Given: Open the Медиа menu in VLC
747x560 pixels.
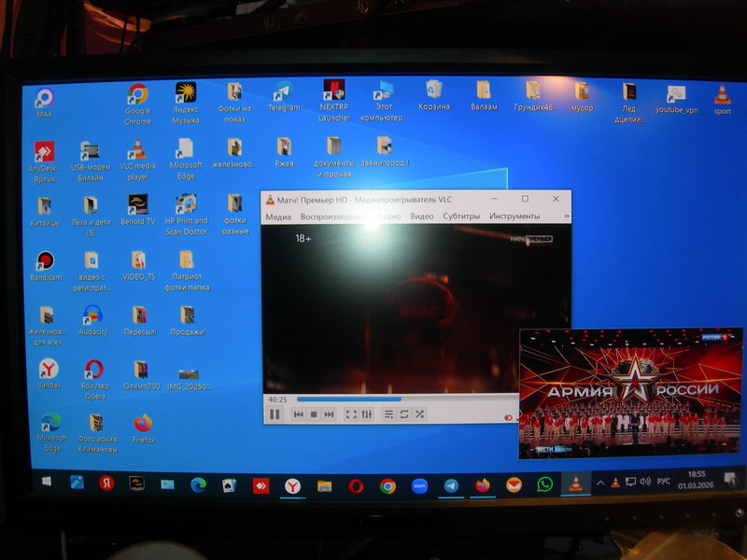Looking at the screenshot, I should coord(278,217).
